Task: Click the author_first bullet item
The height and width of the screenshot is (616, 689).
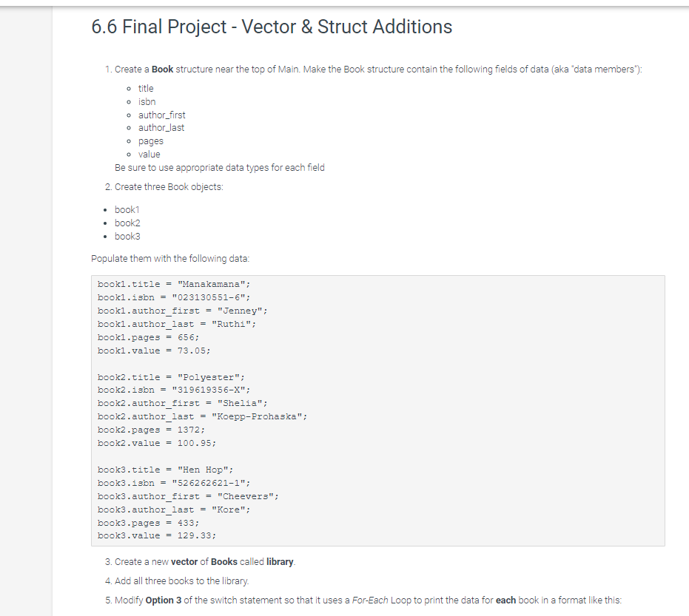Action: point(161,115)
